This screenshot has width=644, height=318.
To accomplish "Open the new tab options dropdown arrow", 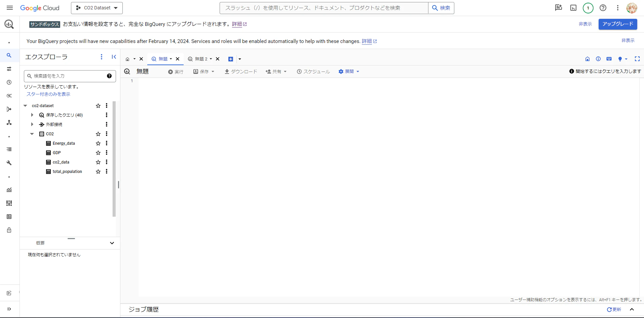I will coord(240,59).
